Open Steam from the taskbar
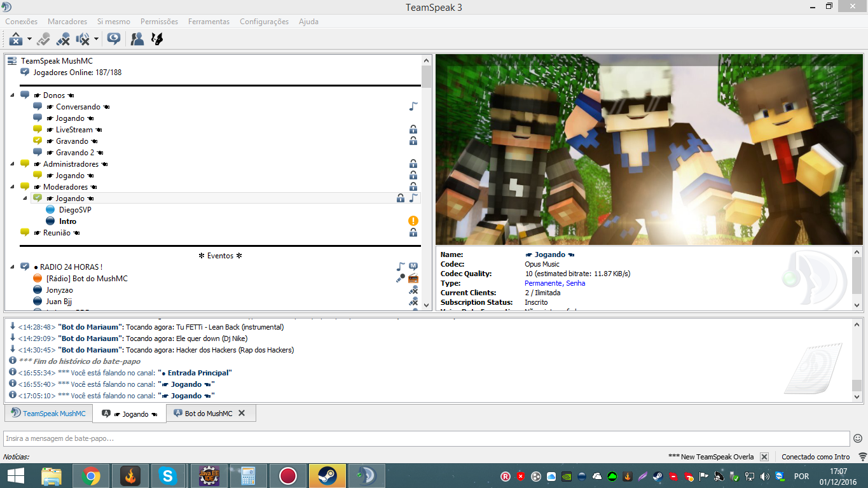Image resolution: width=868 pixels, height=488 pixels. [x=327, y=475]
